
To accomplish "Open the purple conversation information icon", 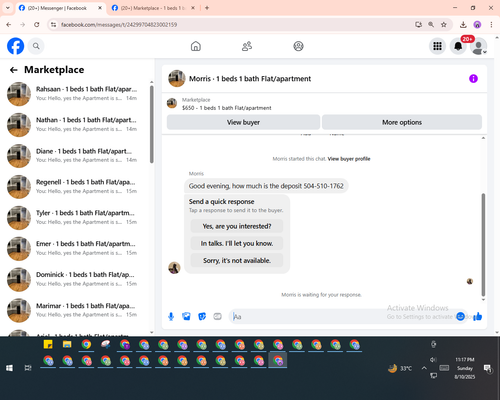I will click(x=473, y=79).
